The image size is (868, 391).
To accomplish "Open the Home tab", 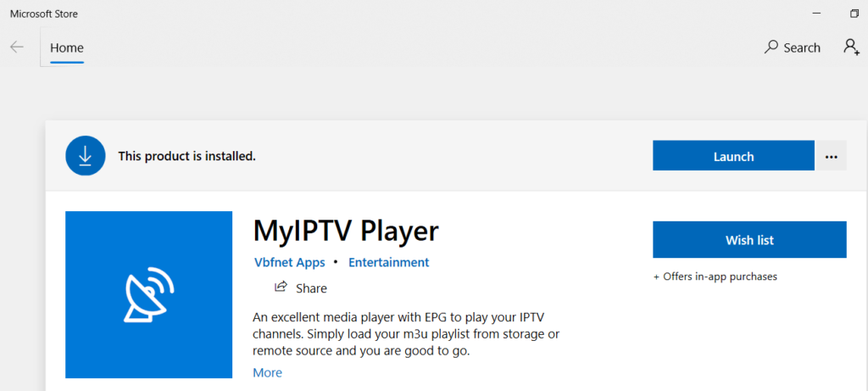I will [x=67, y=47].
